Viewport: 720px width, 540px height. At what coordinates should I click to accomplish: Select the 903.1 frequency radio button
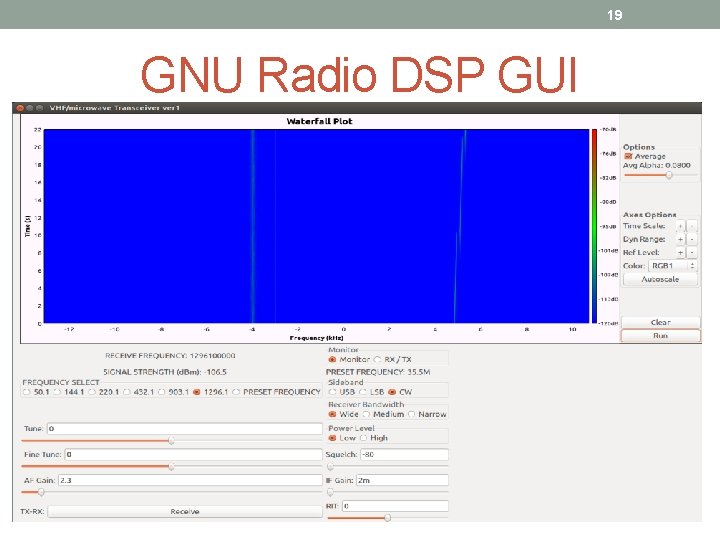[x=162, y=392]
